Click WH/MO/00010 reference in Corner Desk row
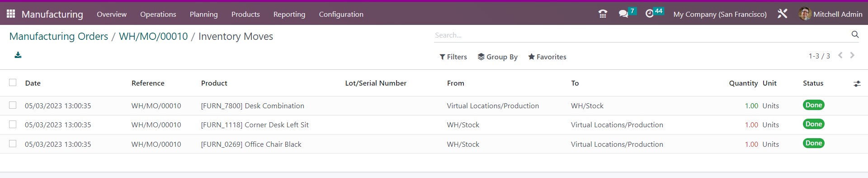The image size is (868, 178). (x=156, y=125)
